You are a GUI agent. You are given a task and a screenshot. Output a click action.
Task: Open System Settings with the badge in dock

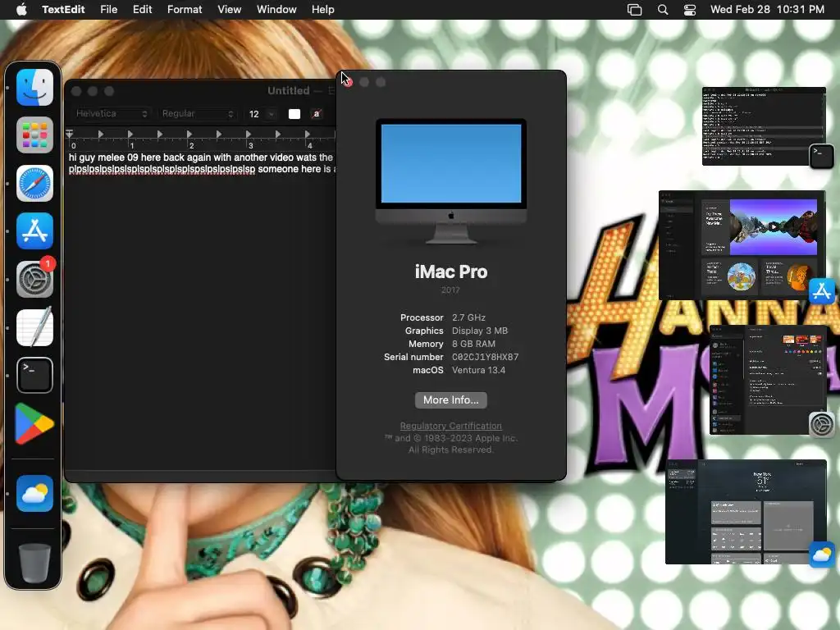(34, 279)
